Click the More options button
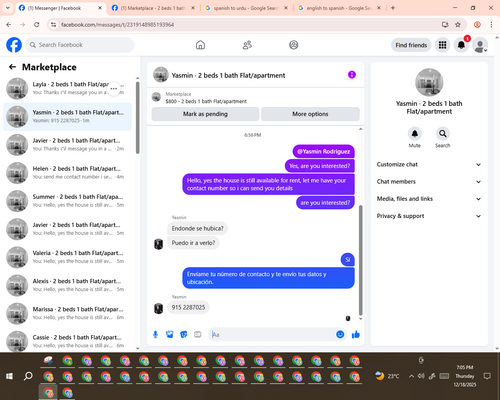 click(310, 114)
